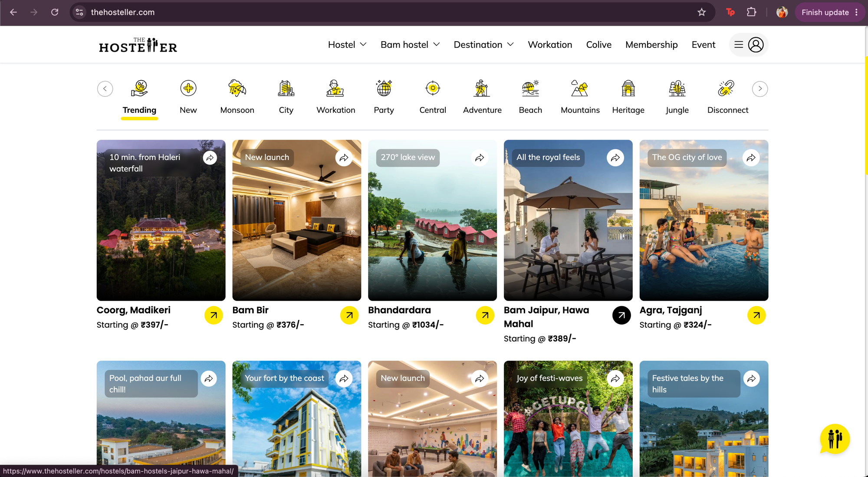Show previous categories with left chevron
This screenshot has height=477, width=868.
105,89
